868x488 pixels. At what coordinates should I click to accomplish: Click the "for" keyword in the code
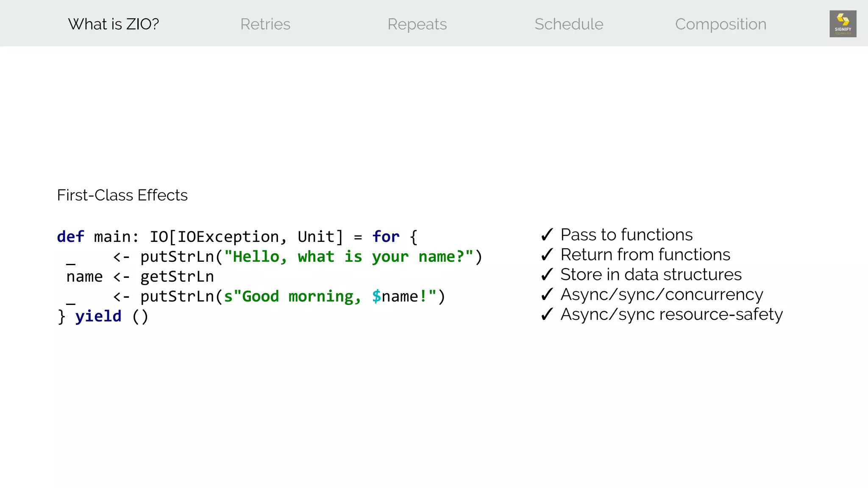(386, 237)
